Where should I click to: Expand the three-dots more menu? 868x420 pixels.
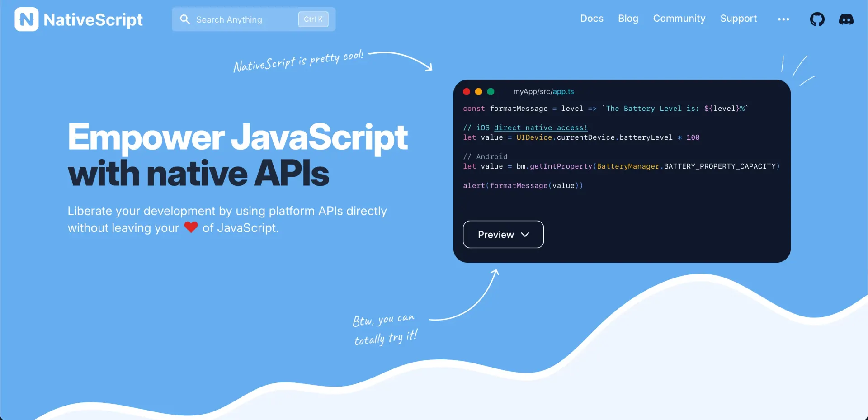[783, 19]
